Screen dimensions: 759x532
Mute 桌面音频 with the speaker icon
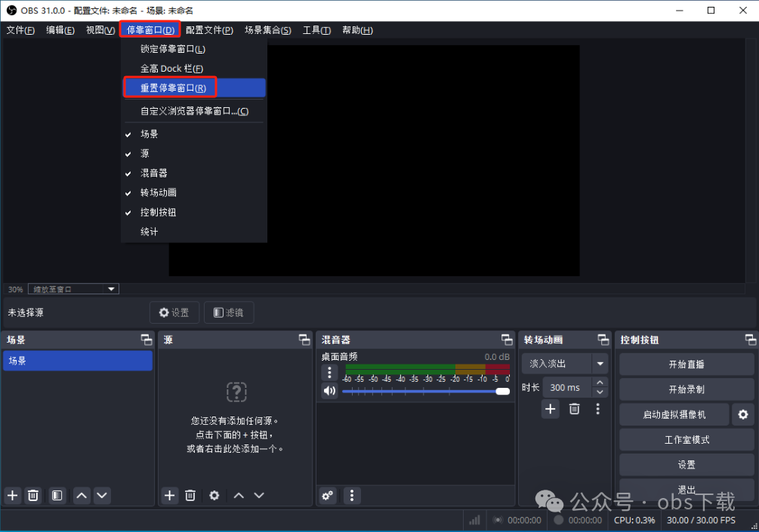point(328,391)
